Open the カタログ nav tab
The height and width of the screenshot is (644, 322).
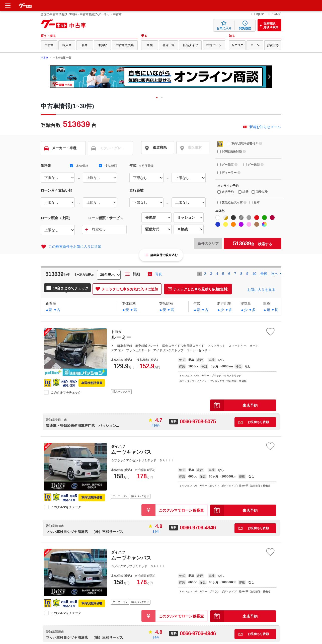pos(237,45)
